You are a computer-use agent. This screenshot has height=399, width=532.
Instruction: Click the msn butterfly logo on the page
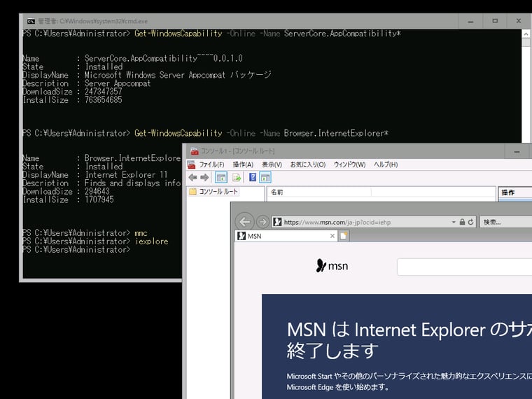pos(332,266)
